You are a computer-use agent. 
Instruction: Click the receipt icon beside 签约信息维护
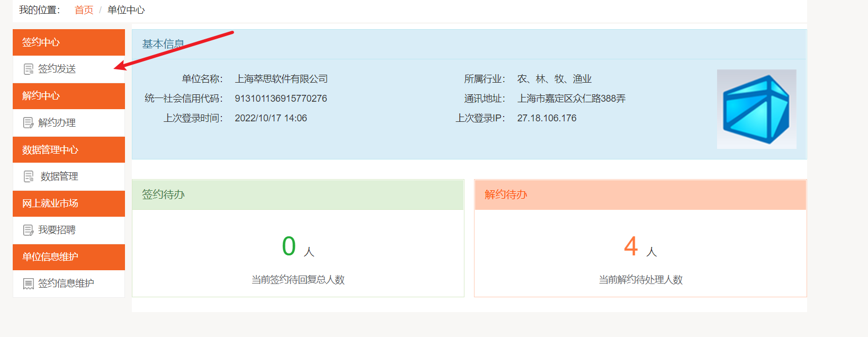29,284
